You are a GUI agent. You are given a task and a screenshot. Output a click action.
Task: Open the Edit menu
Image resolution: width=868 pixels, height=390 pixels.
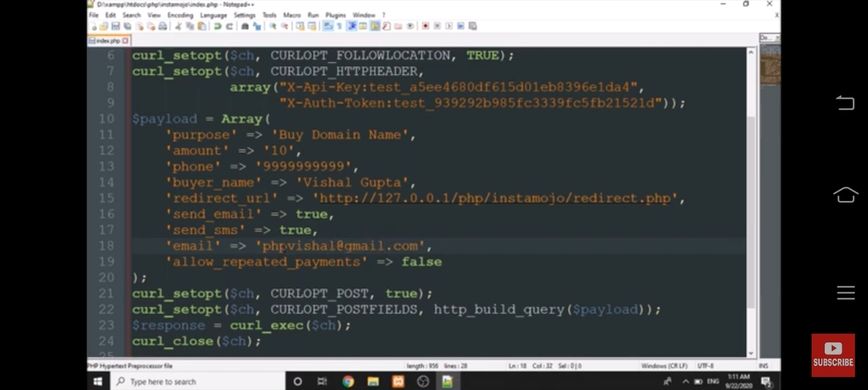(111, 15)
